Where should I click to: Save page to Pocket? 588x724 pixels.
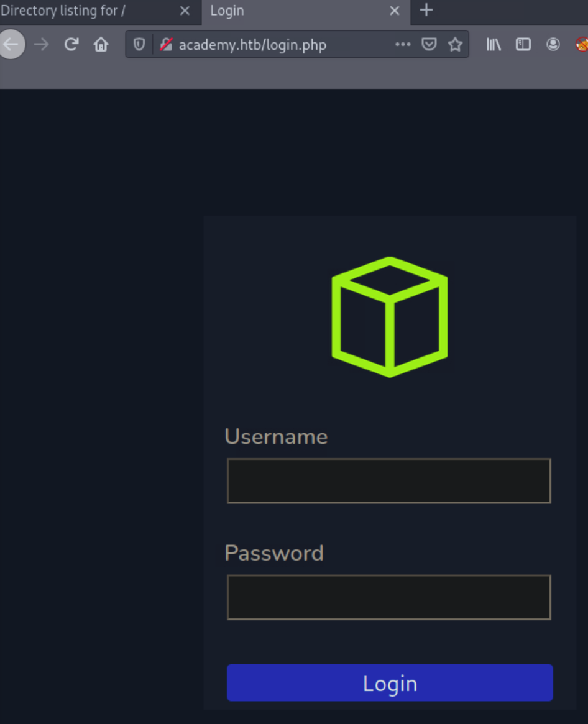point(429,44)
